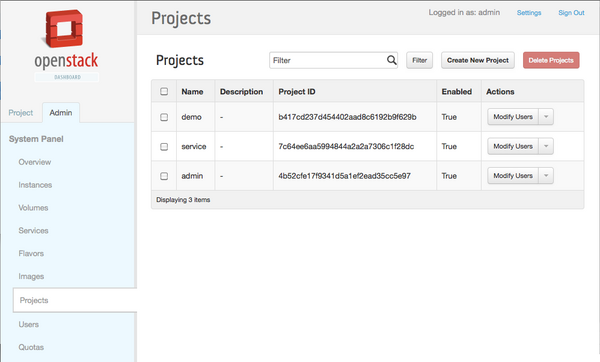The height and width of the screenshot is (362, 600).
Task: Expand actions dropdown for demo project
Action: coord(546,117)
